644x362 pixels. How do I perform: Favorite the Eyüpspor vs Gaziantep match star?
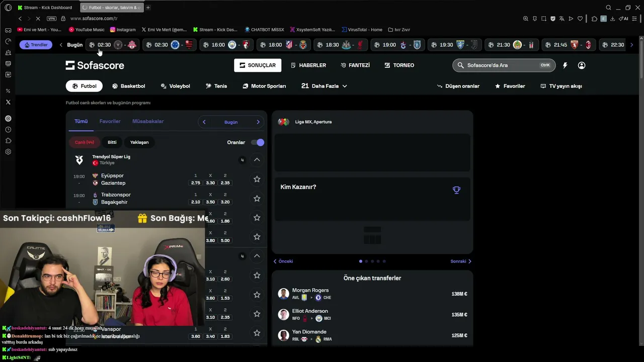[x=257, y=179]
